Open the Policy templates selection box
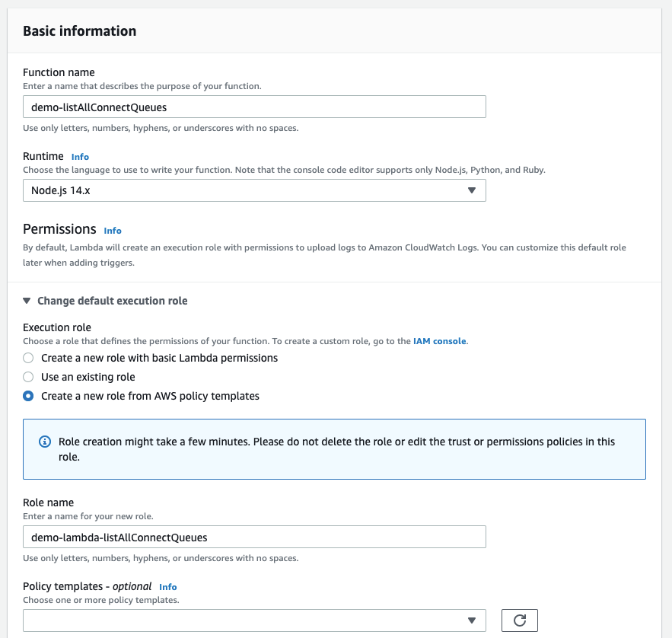The image size is (672, 638). 244,620
